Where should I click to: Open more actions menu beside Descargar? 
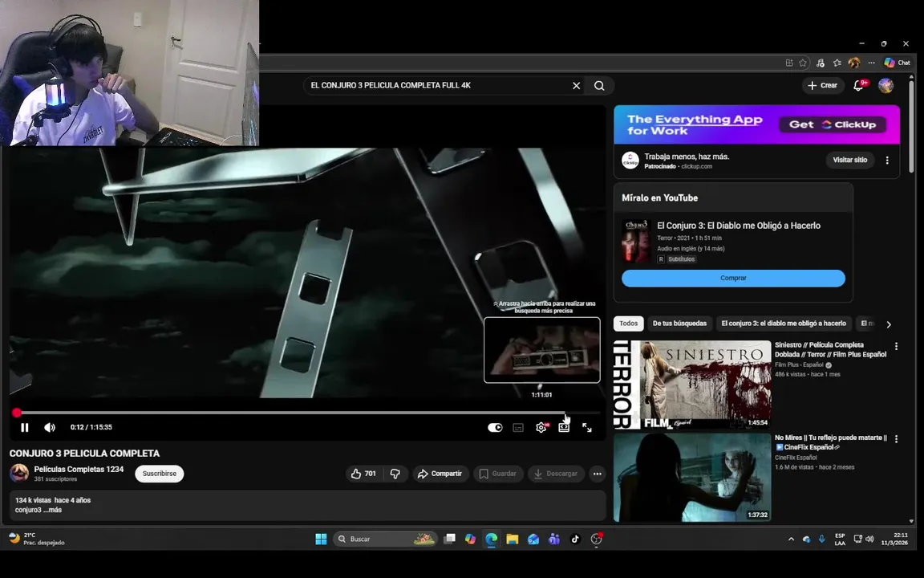(597, 474)
